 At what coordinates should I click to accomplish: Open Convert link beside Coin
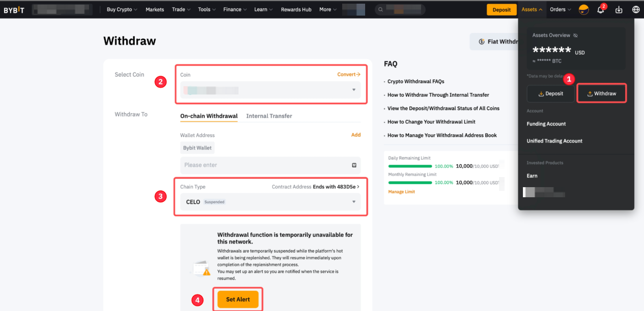pos(349,74)
